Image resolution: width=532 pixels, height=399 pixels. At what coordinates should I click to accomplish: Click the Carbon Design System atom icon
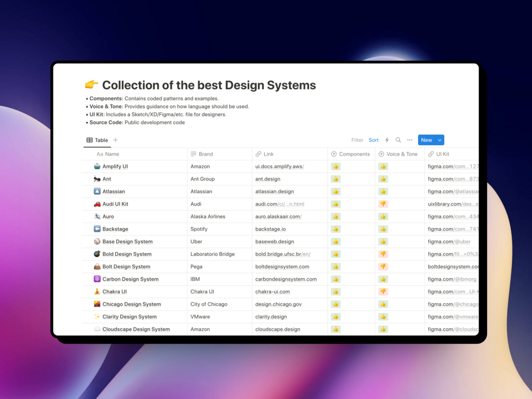click(x=97, y=279)
